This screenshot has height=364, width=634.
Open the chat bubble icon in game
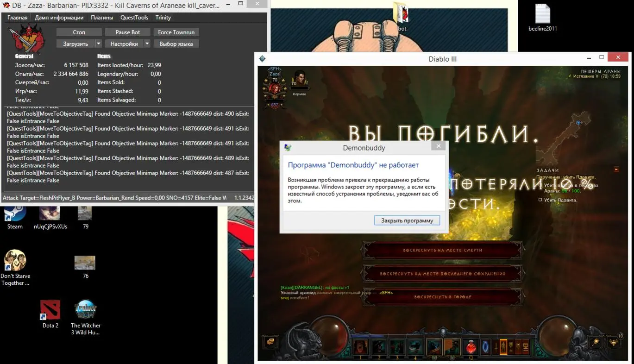[270, 342]
